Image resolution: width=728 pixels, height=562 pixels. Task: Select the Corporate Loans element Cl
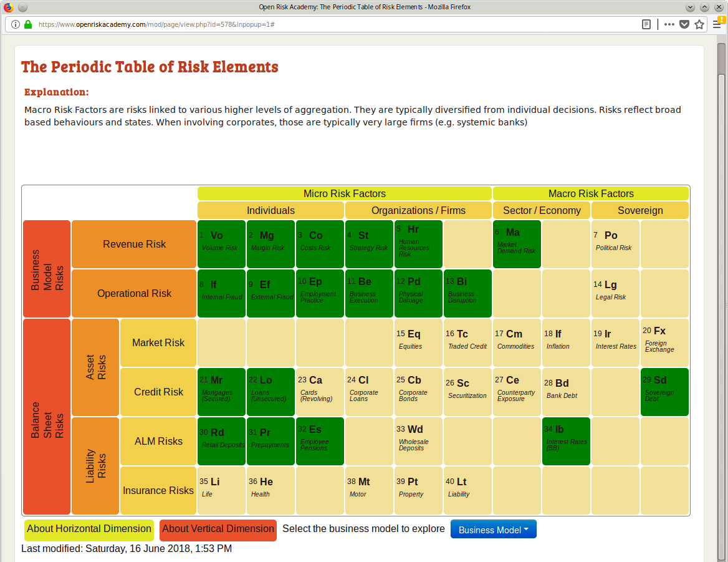(x=369, y=392)
